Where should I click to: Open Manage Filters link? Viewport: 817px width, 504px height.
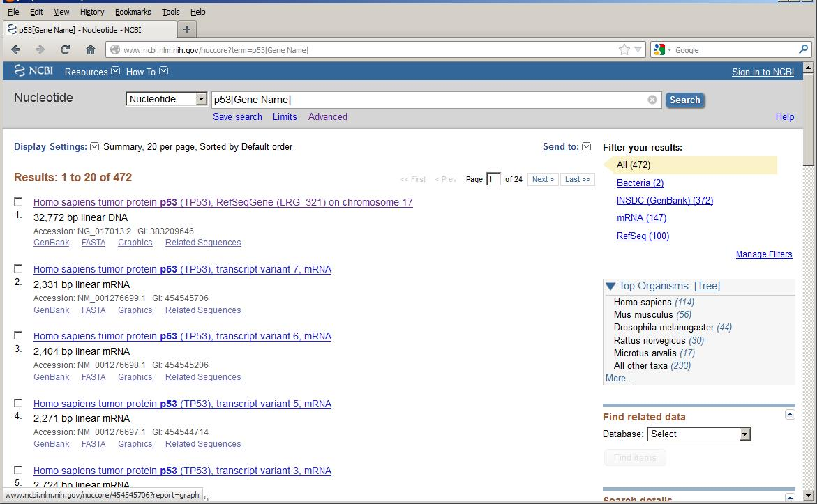coord(764,254)
